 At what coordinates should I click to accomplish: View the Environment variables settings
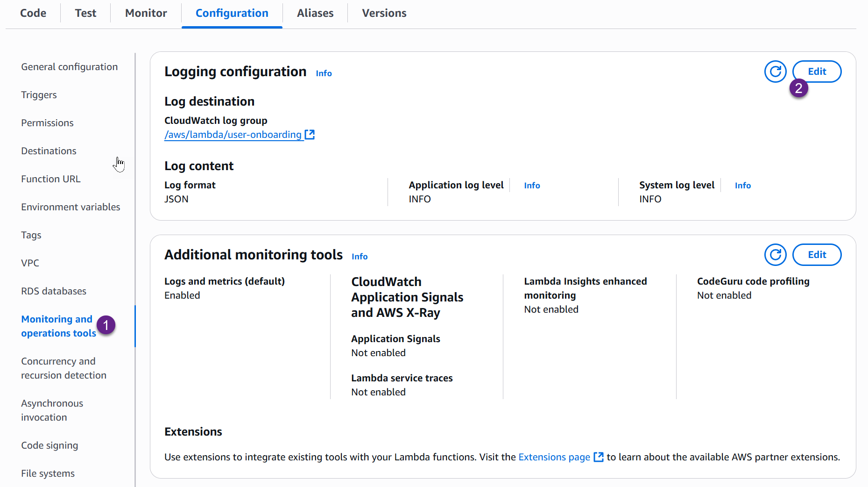coord(71,207)
